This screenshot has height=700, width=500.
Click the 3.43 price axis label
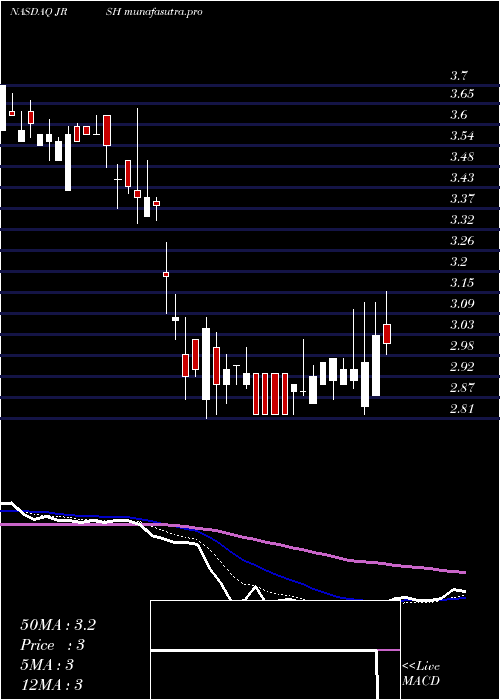pos(462,178)
